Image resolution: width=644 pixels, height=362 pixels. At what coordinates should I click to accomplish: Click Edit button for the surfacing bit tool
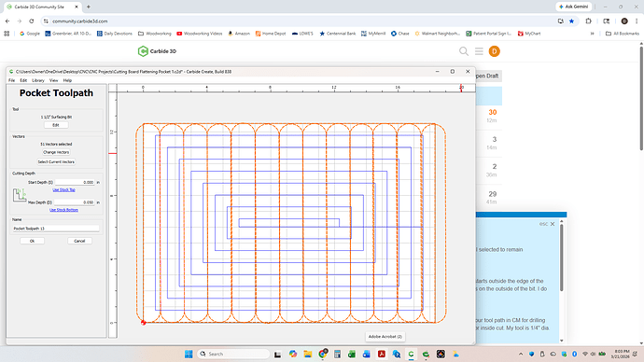click(x=56, y=125)
